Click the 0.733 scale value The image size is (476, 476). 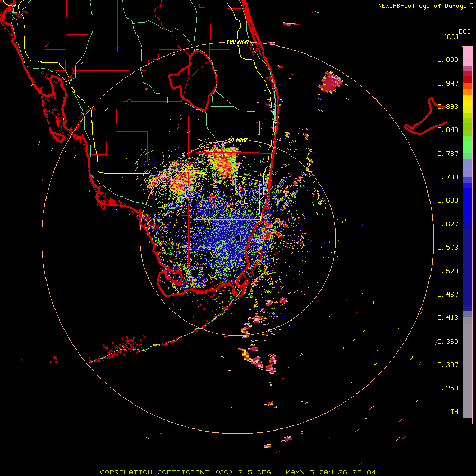click(448, 177)
